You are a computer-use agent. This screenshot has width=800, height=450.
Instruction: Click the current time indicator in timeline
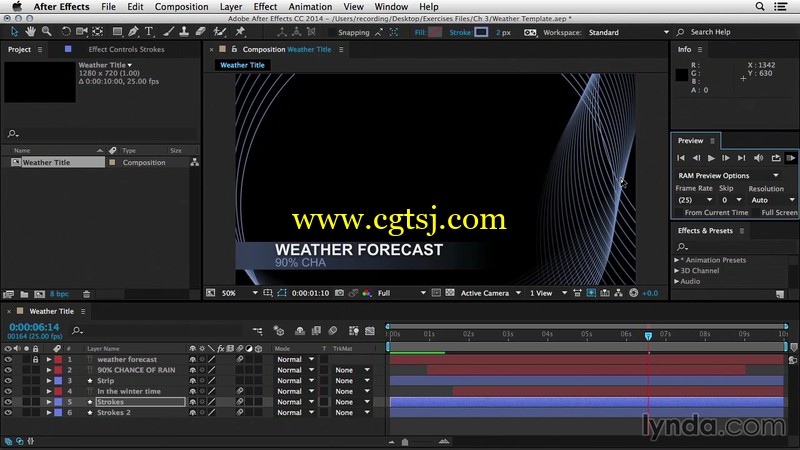648,336
